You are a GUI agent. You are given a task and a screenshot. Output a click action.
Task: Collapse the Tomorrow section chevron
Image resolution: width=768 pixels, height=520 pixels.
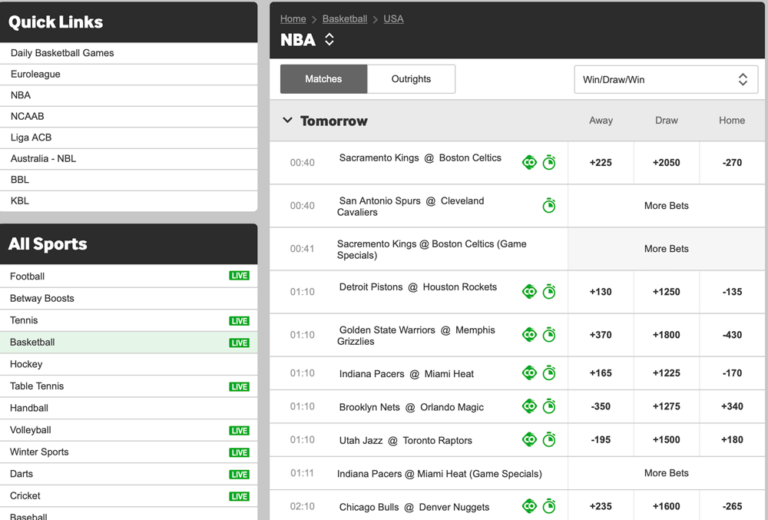pyautogui.click(x=288, y=120)
